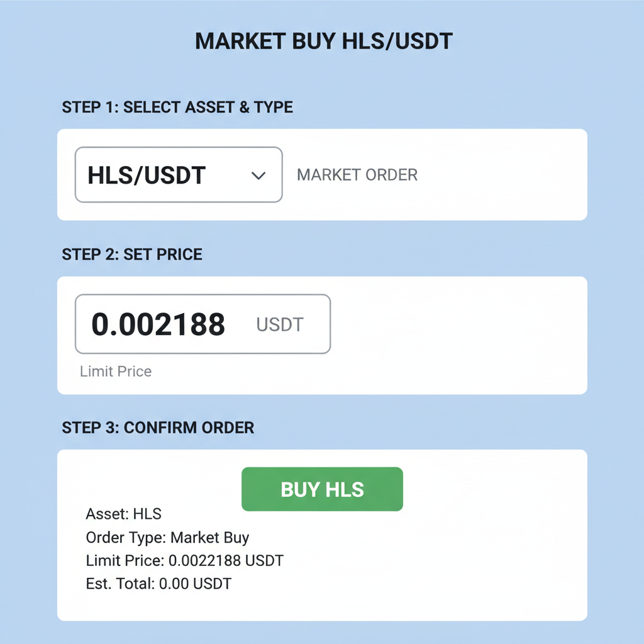Select the Limit Price summary value

coord(184,560)
